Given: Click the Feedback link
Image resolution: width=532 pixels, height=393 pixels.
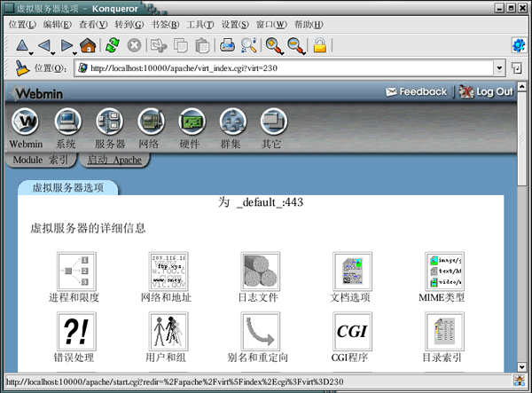Looking at the screenshot, I should click(417, 91).
